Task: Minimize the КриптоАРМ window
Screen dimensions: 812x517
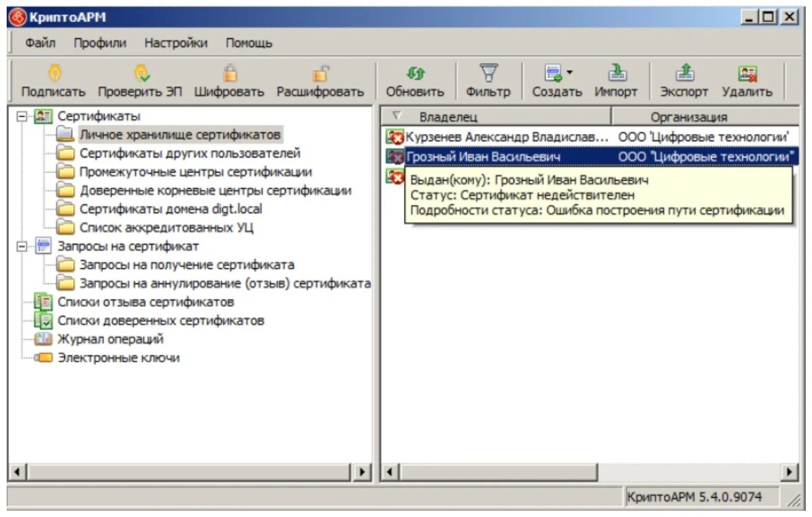Action: click(749, 17)
